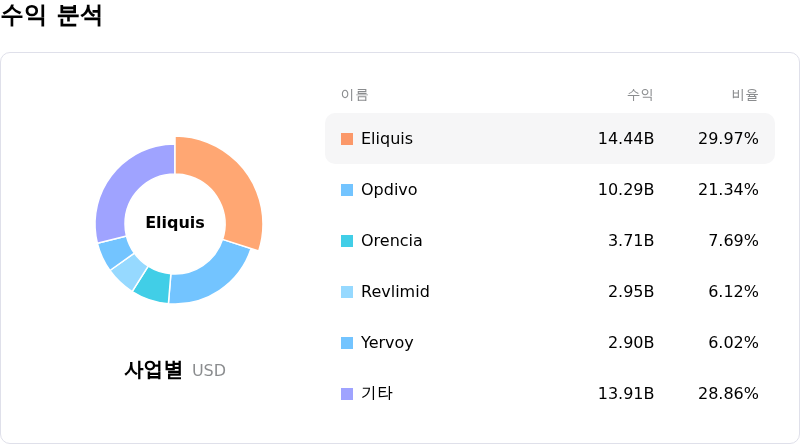This screenshot has width=800, height=444.
Task: Click the Revlimid row name
Action: point(395,291)
